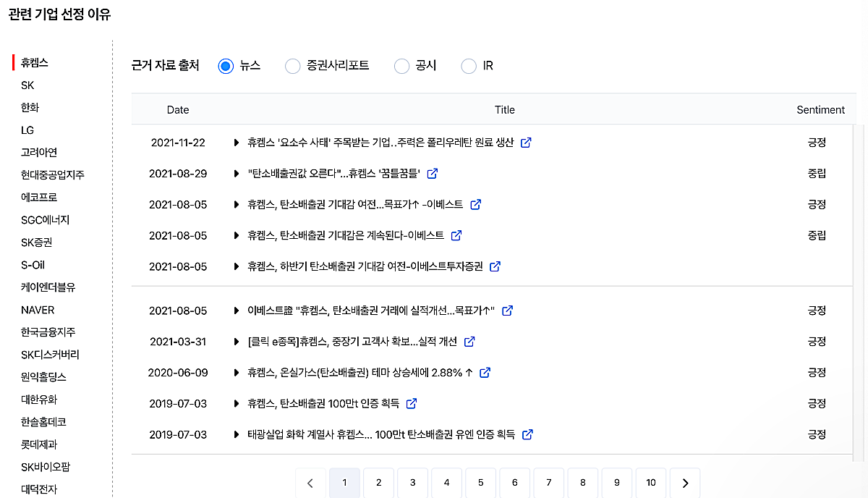This screenshot has width=868, height=498.
Task: Expand the '태광실업 화학 계열사' row triangle
Action: 236,434
